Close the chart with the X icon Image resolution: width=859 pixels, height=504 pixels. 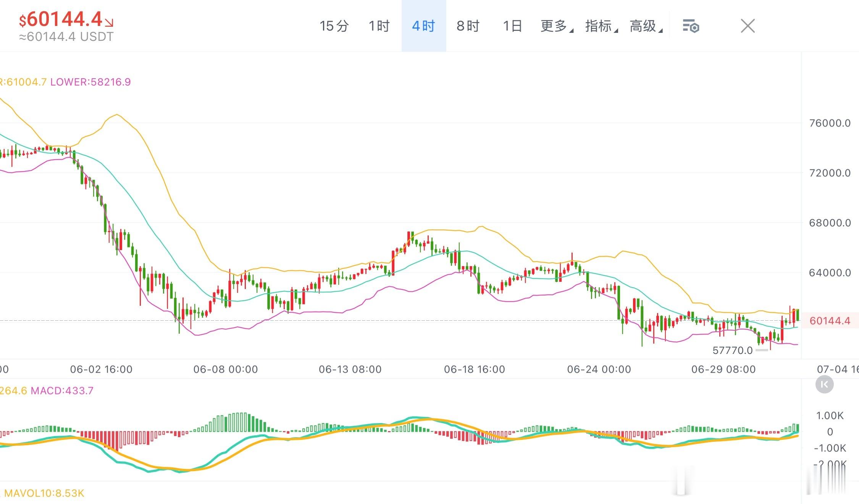748,26
